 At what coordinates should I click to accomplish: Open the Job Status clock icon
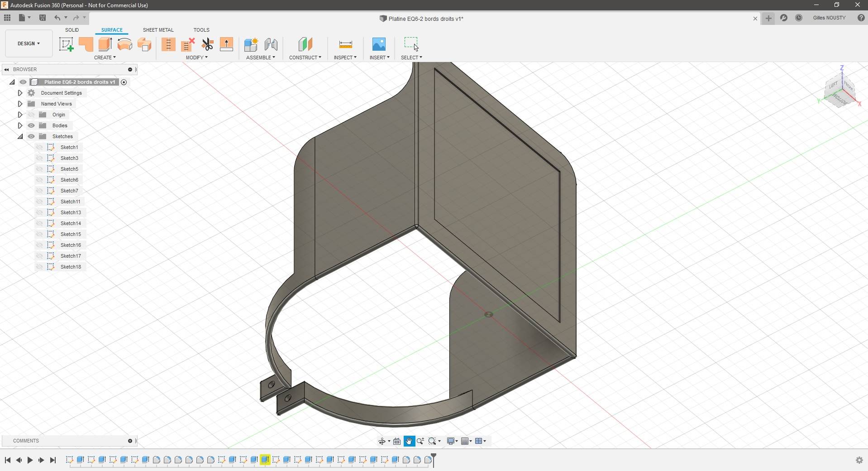point(799,18)
